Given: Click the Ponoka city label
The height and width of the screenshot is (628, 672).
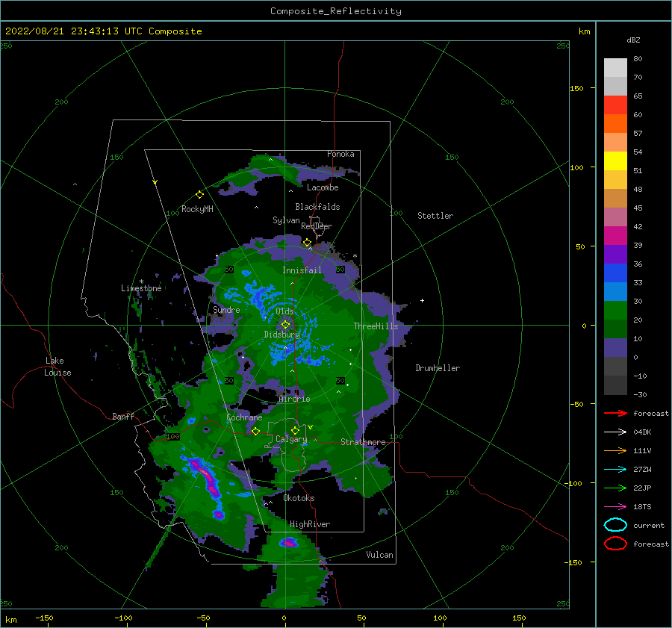Looking at the screenshot, I should pos(340,154).
